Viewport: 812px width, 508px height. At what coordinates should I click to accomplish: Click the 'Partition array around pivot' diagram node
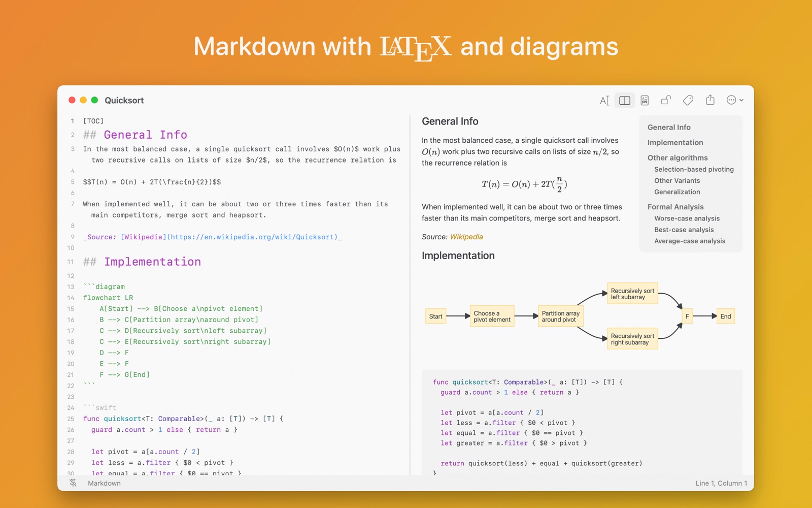point(560,316)
